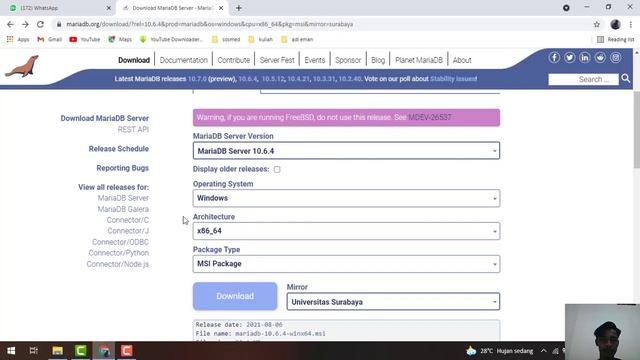Open Apps bookmark shortcut

tap(18, 40)
